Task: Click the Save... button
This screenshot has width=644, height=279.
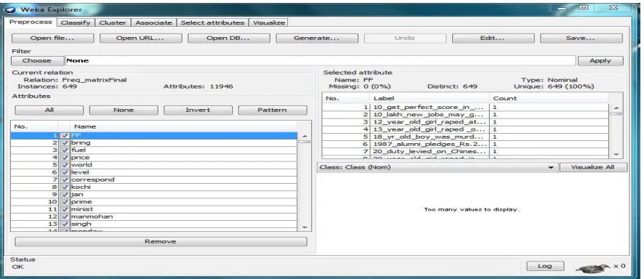Action: point(581,39)
